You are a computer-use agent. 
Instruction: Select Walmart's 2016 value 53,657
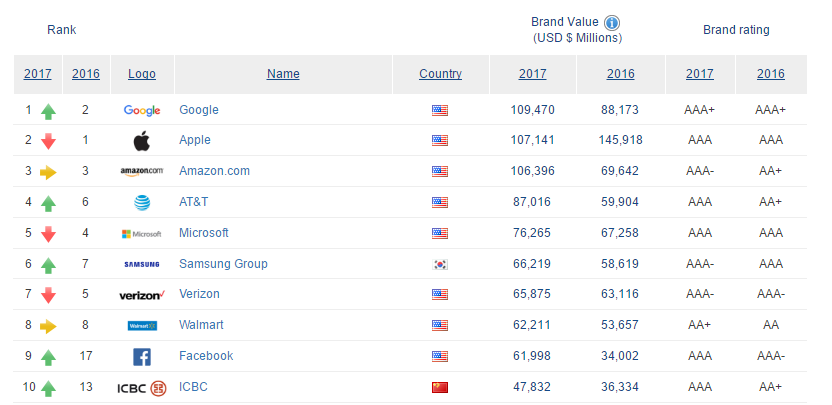point(620,325)
